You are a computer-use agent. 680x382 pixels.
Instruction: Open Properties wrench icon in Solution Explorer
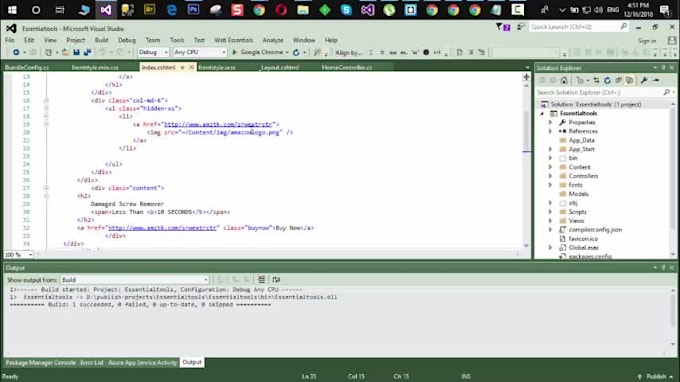pyautogui.click(x=644, y=80)
